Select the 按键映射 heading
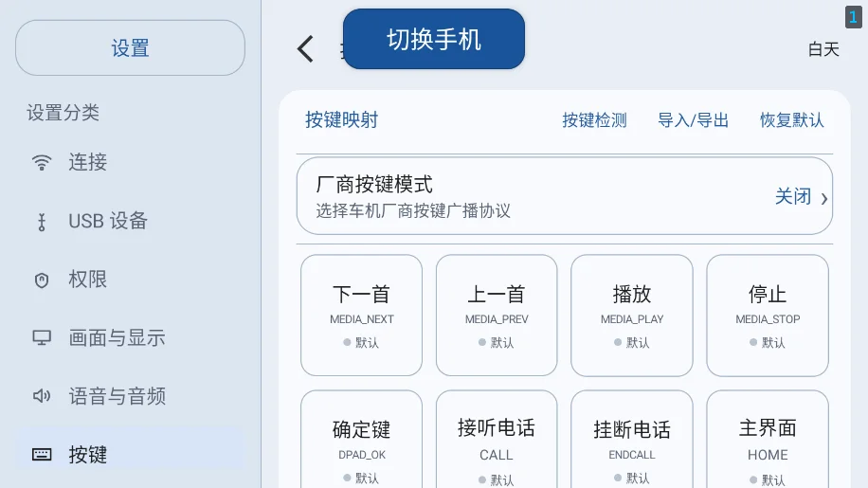This screenshot has width=868, height=488. (x=341, y=120)
